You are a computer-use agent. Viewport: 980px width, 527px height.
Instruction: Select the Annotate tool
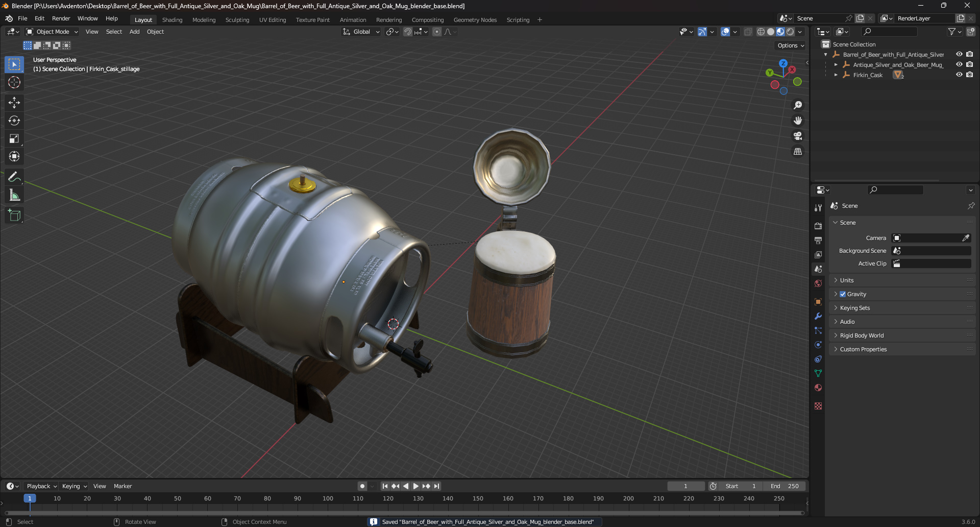click(14, 177)
